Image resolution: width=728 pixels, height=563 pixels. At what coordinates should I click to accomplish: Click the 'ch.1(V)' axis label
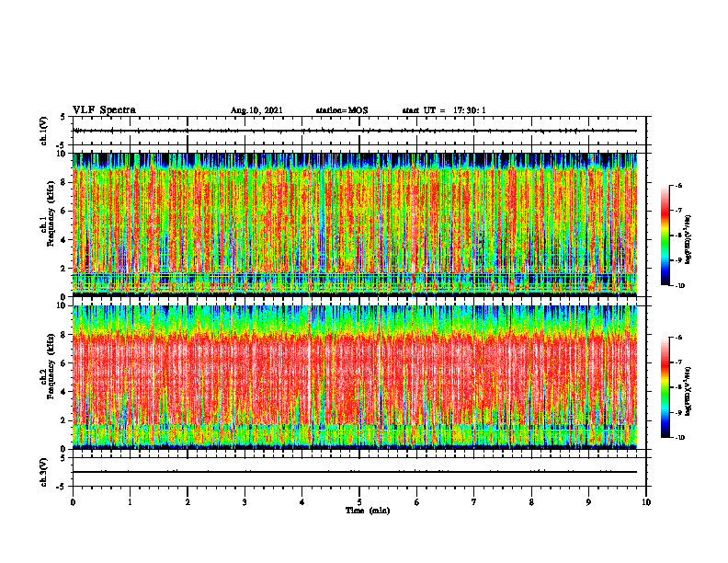coord(43,131)
